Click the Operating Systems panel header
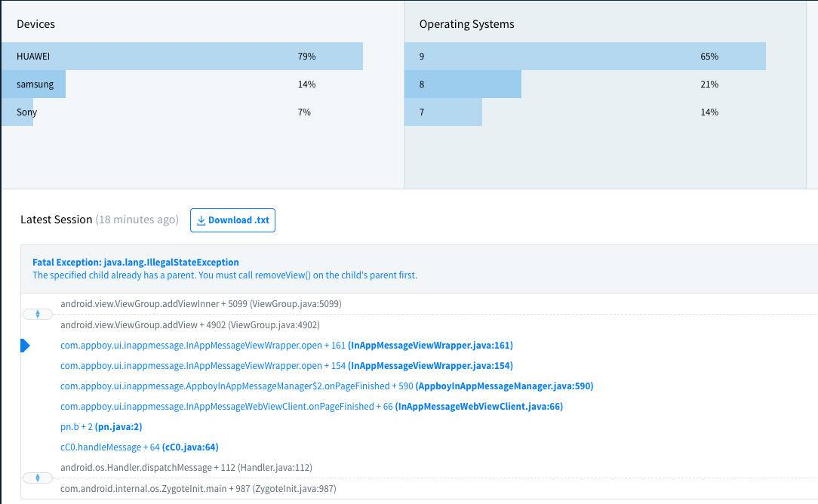818x504 pixels. (x=466, y=24)
